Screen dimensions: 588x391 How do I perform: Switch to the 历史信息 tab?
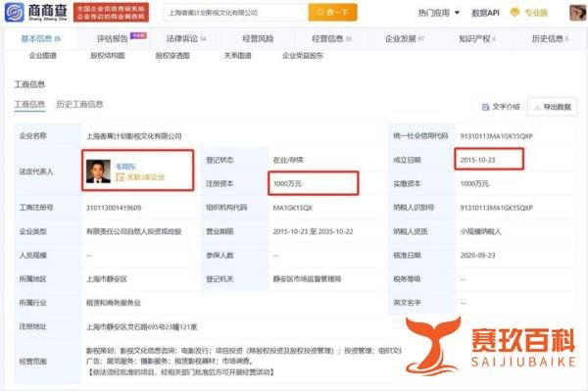click(550, 38)
